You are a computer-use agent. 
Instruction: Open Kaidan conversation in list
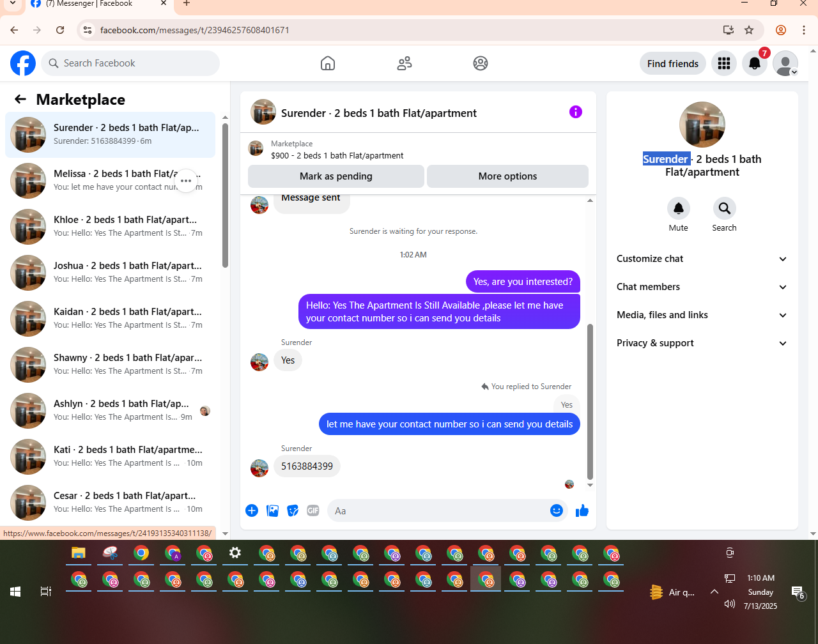[x=110, y=319]
